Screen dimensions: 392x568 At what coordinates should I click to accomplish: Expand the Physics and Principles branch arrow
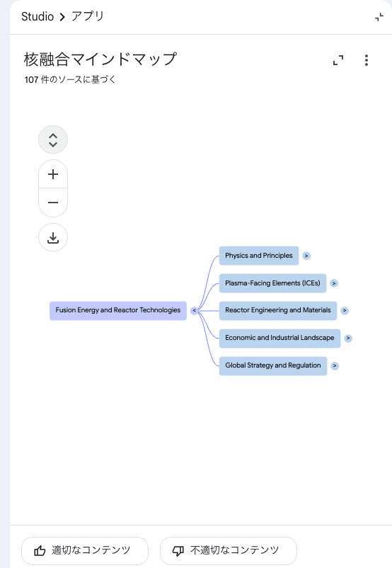(306, 256)
